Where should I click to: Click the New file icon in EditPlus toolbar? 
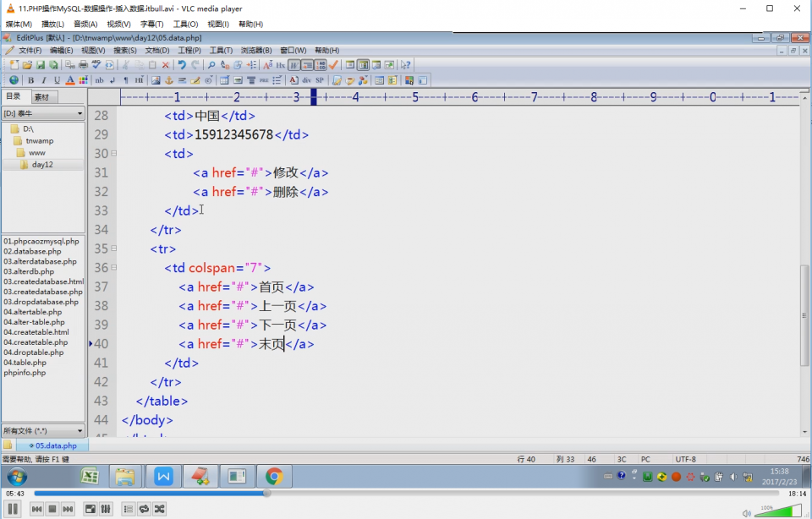(x=14, y=65)
